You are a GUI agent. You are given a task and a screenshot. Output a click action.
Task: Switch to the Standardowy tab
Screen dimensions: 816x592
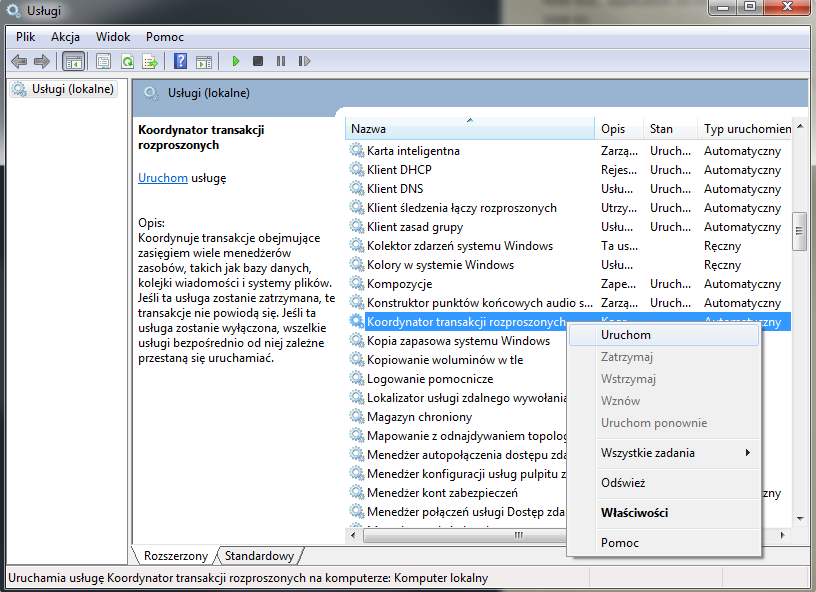pyautogui.click(x=259, y=556)
